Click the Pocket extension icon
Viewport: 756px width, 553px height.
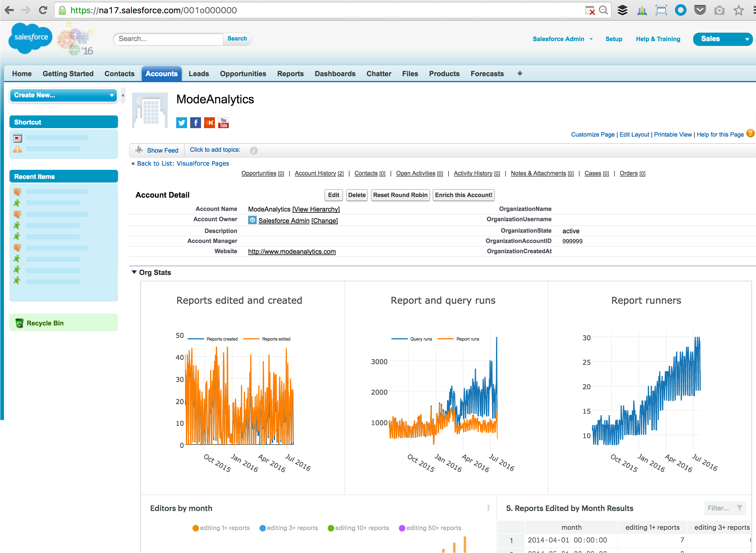(x=700, y=10)
